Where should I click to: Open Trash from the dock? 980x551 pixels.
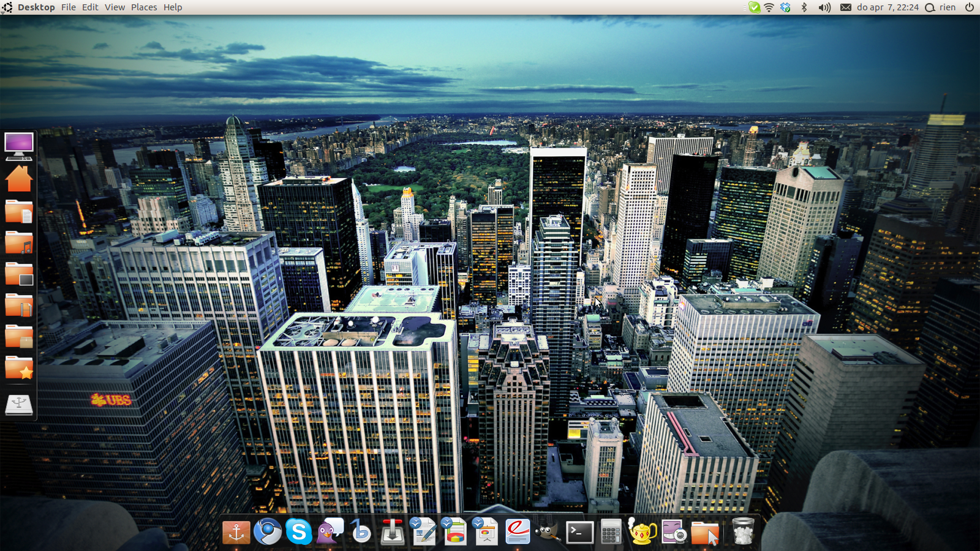743,531
